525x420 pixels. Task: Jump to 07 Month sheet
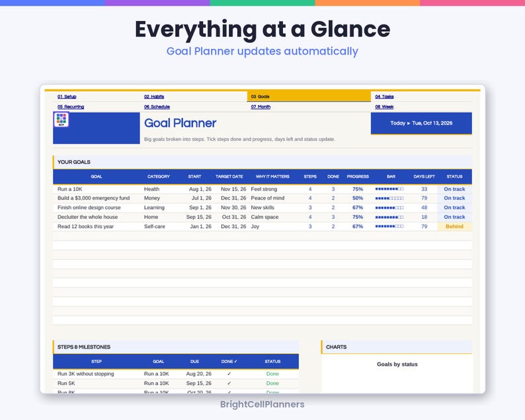point(261,107)
